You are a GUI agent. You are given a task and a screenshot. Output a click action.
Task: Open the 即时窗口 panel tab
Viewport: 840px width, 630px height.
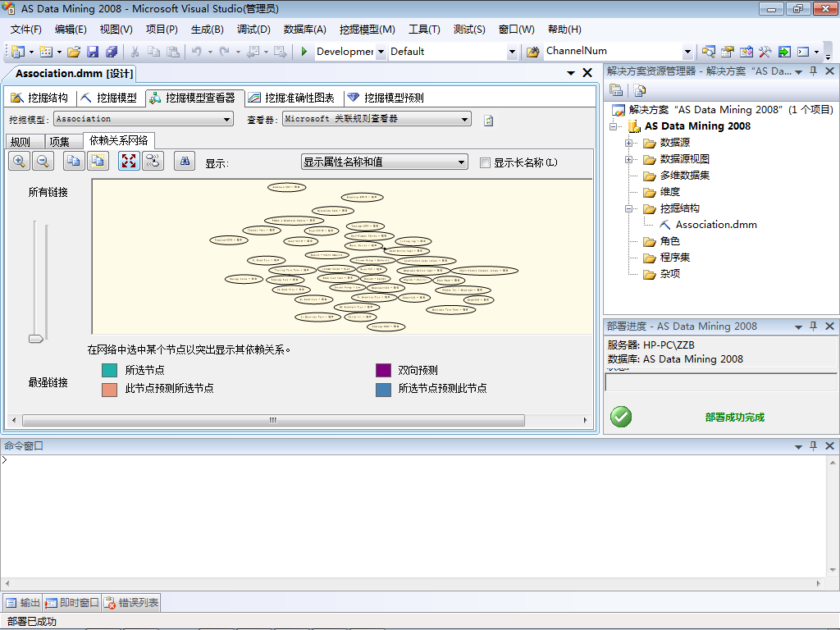pos(72,603)
